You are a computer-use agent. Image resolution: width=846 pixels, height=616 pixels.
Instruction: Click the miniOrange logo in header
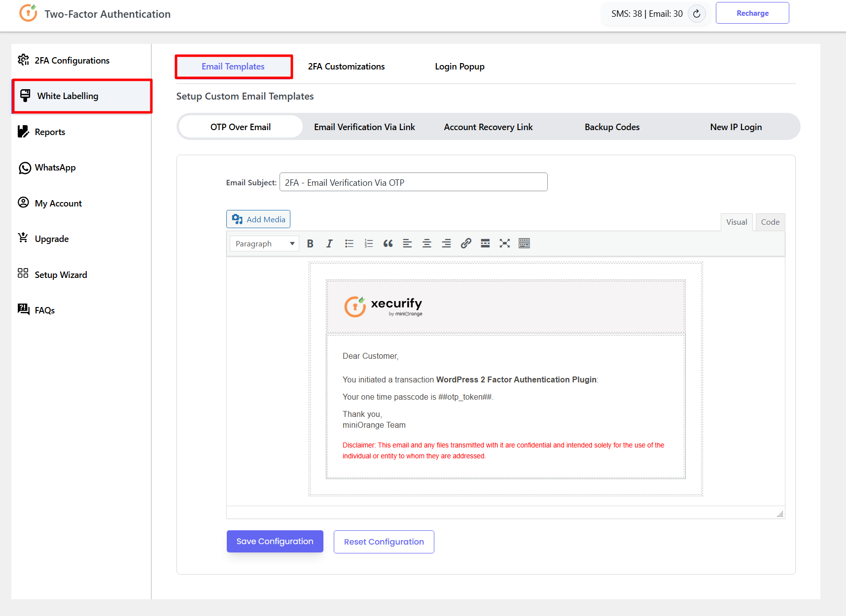(x=28, y=13)
